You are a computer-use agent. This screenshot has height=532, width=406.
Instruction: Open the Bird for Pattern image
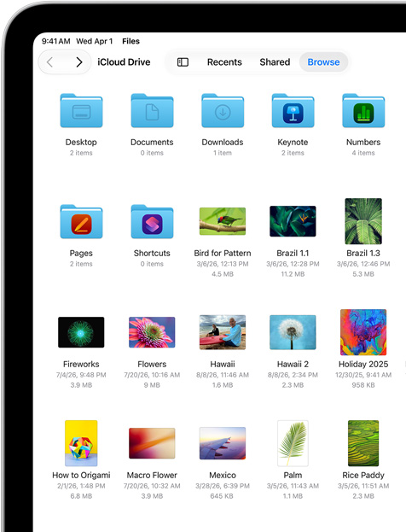click(x=223, y=221)
